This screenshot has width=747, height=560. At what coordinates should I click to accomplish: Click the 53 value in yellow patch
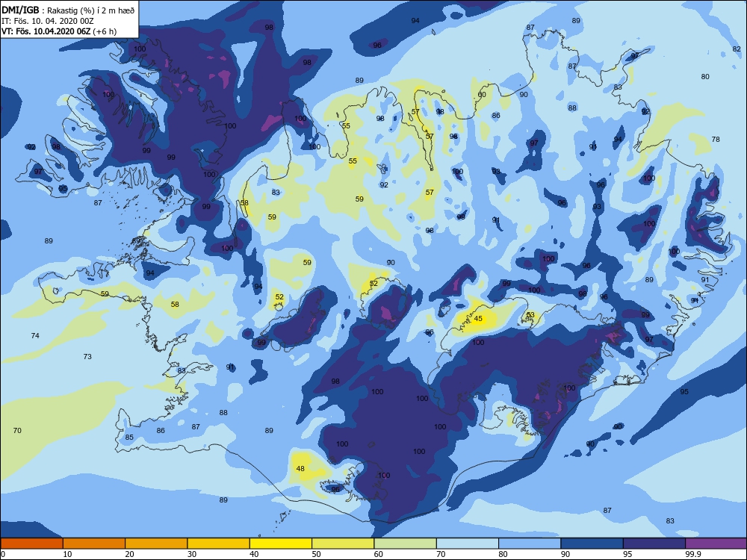(530, 315)
